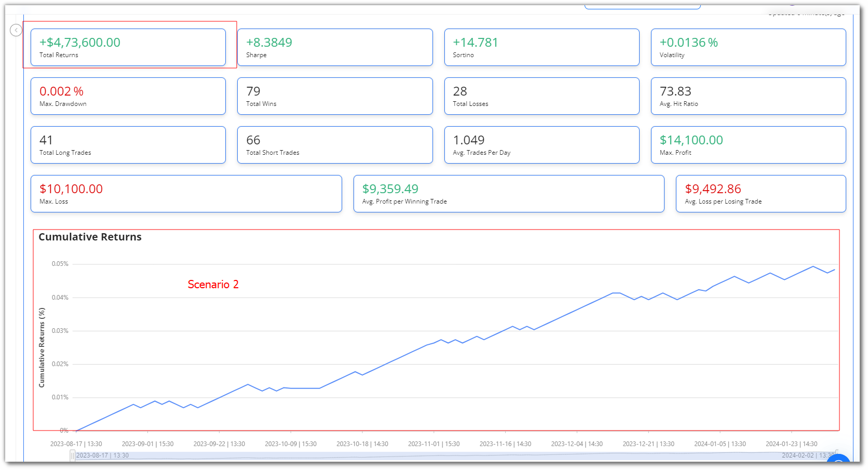Click the 2023-12-21 | 13:30 x-axis label
Screen dimensions: 868x470
pyautogui.click(x=648, y=444)
